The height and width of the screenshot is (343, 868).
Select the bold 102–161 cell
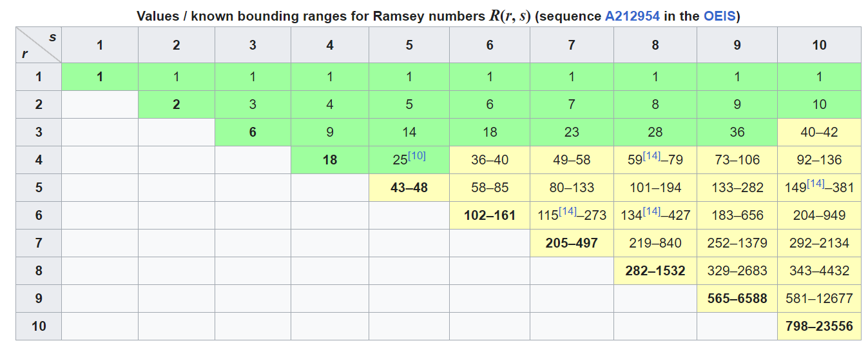click(490, 215)
